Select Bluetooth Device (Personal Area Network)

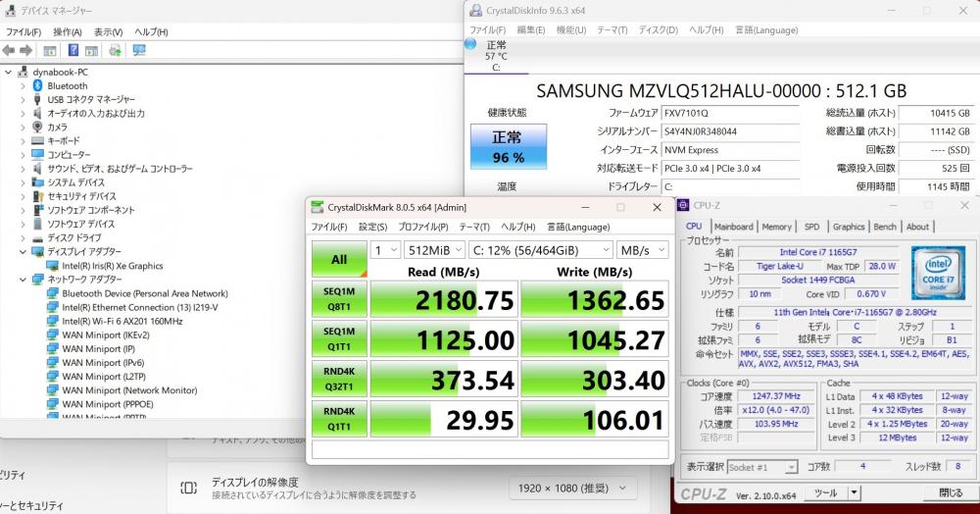coord(144,293)
